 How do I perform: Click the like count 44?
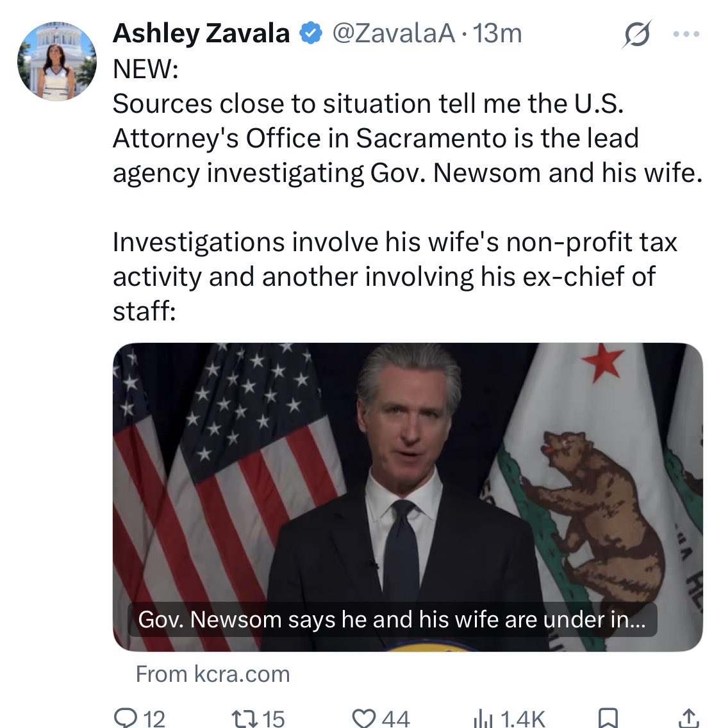pyautogui.click(x=395, y=718)
